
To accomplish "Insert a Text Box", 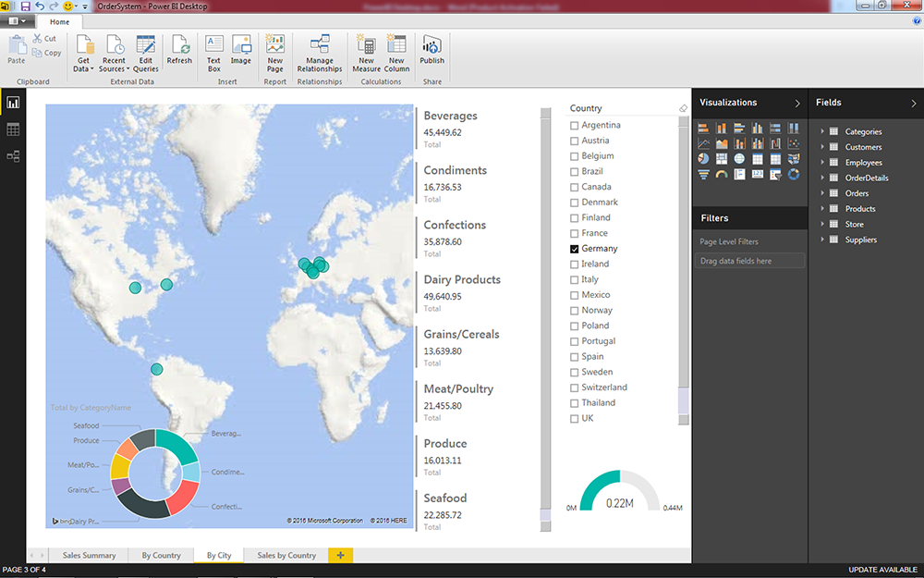I will pyautogui.click(x=214, y=53).
